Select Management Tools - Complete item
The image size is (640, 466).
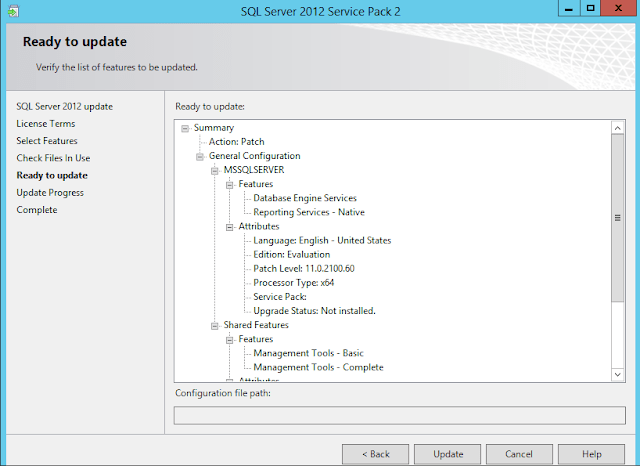(318, 367)
